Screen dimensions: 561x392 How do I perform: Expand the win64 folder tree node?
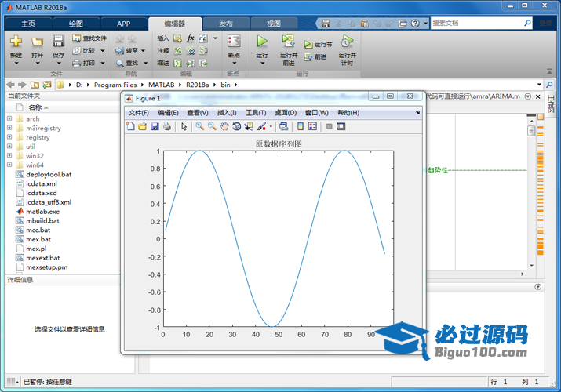click(9, 165)
